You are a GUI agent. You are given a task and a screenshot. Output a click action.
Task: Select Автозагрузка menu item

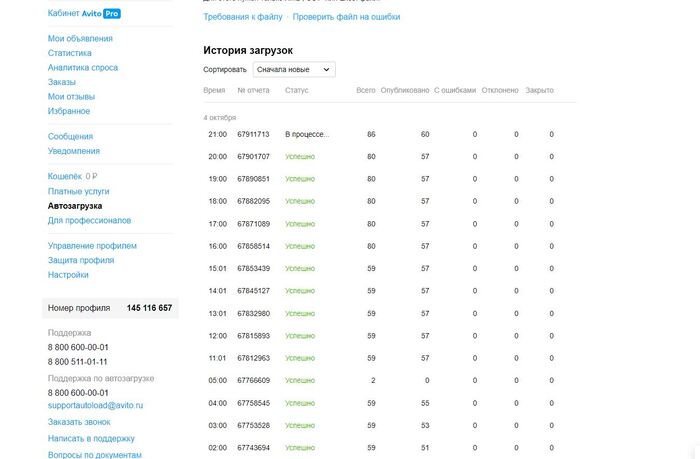point(75,206)
